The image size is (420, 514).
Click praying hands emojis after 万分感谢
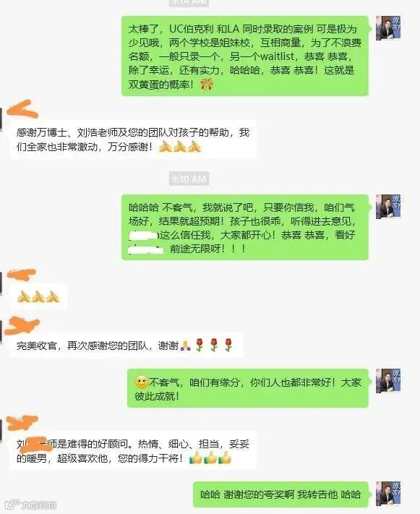(x=180, y=147)
